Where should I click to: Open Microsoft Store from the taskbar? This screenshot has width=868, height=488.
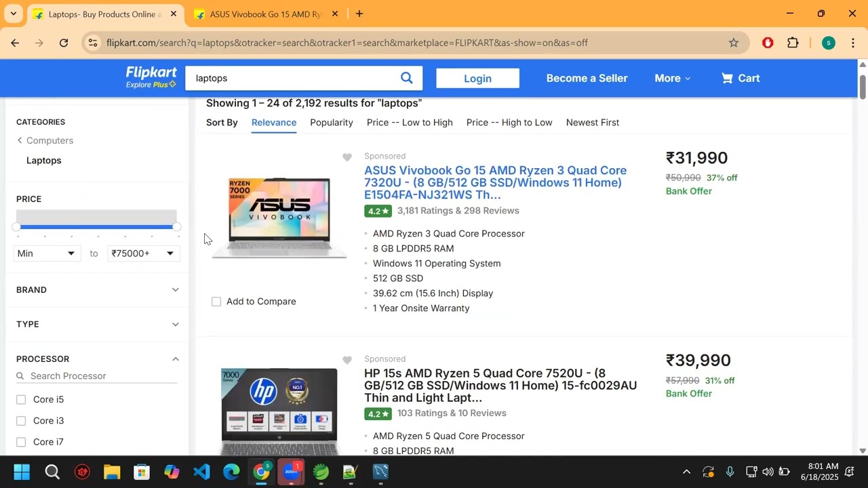(x=142, y=472)
